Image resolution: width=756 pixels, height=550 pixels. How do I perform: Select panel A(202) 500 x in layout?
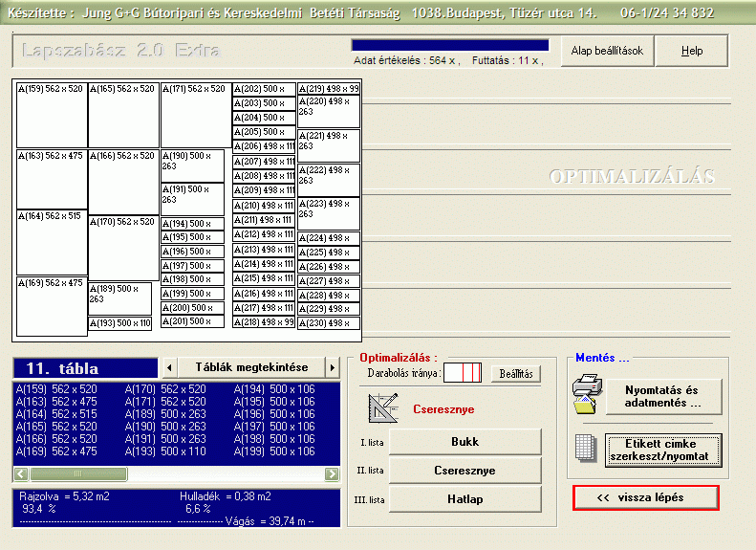tap(264, 89)
